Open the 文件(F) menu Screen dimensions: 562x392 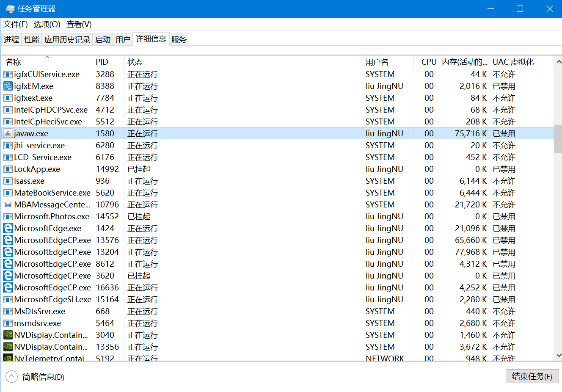pos(16,25)
